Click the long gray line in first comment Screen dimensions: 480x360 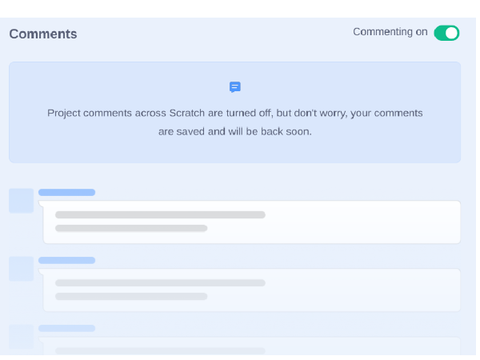(x=160, y=215)
